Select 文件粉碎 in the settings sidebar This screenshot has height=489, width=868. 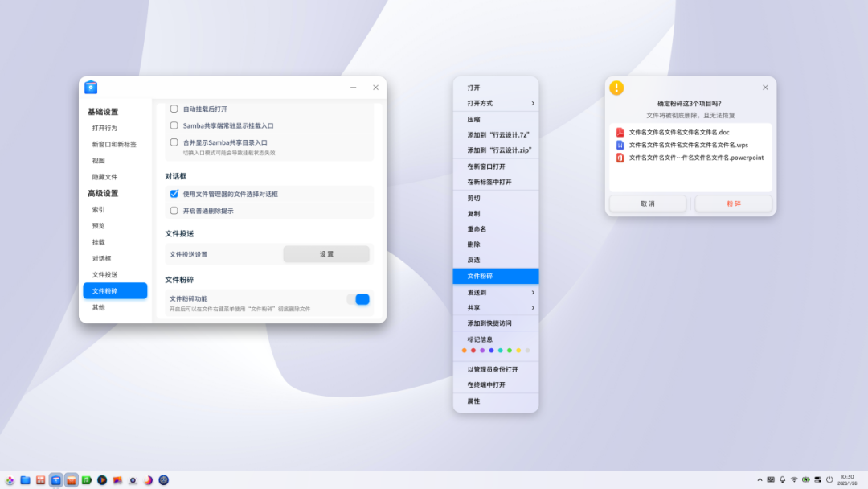(x=115, y=290)
